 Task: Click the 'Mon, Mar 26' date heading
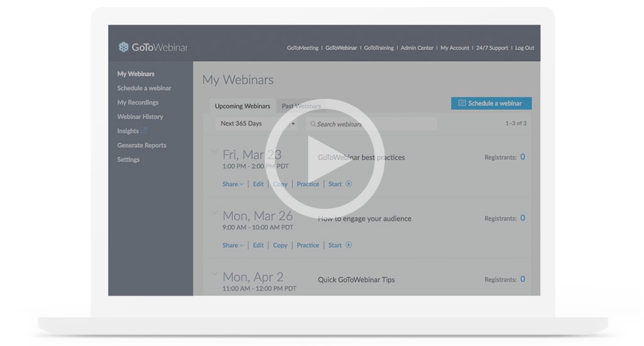click(257, 216)
